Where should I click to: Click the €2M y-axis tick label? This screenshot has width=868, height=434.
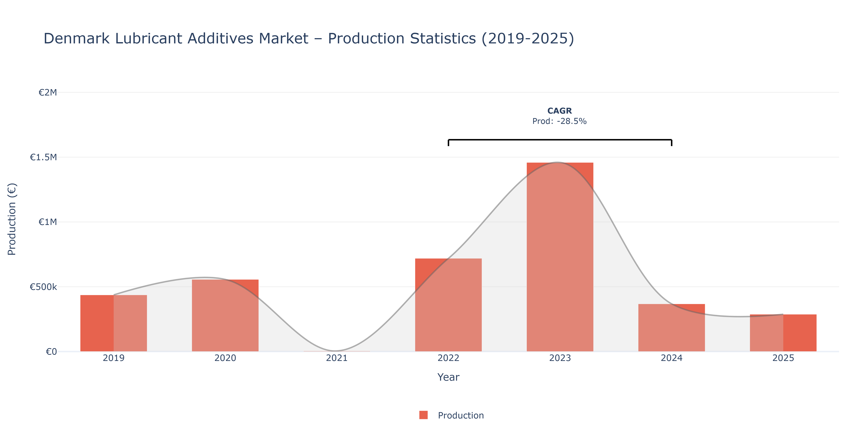[x=48, y=92]
